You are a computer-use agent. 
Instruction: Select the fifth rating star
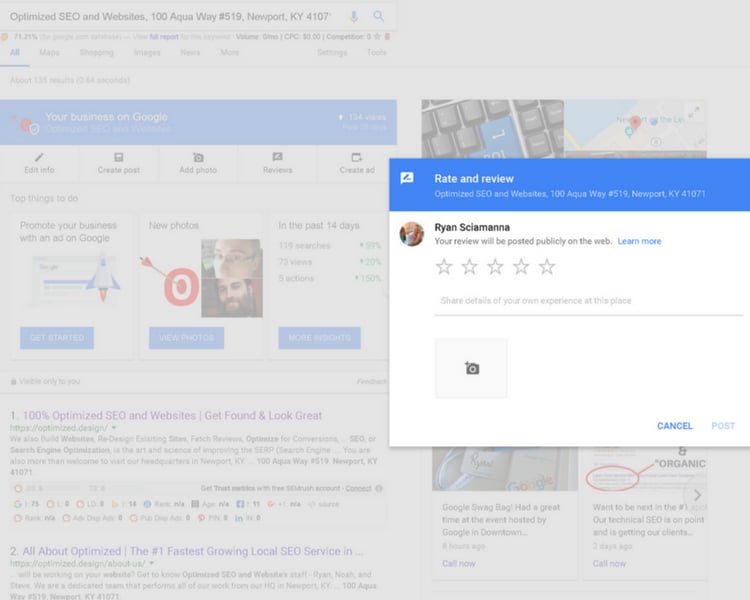(547, 267)
